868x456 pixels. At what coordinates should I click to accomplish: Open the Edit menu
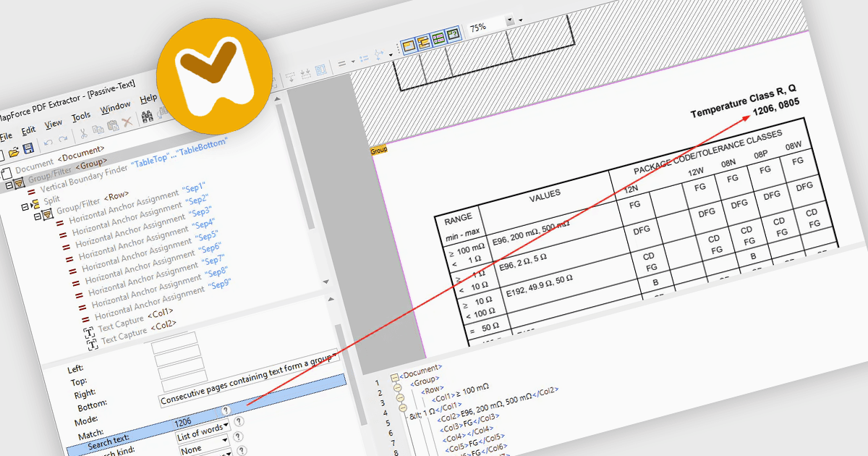tap(28, 130)
